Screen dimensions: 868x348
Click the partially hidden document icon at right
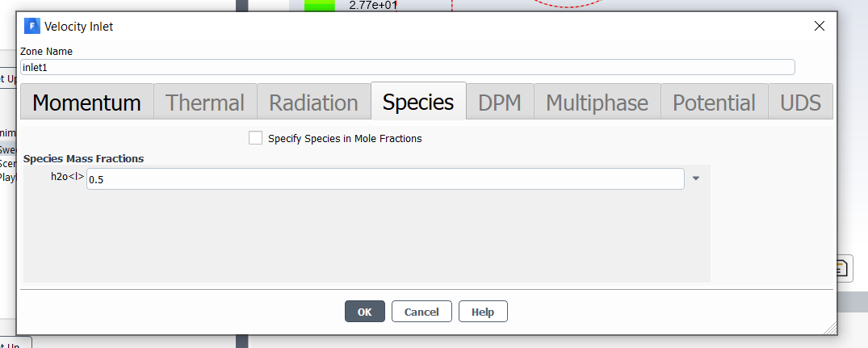(x=840, y=268)
